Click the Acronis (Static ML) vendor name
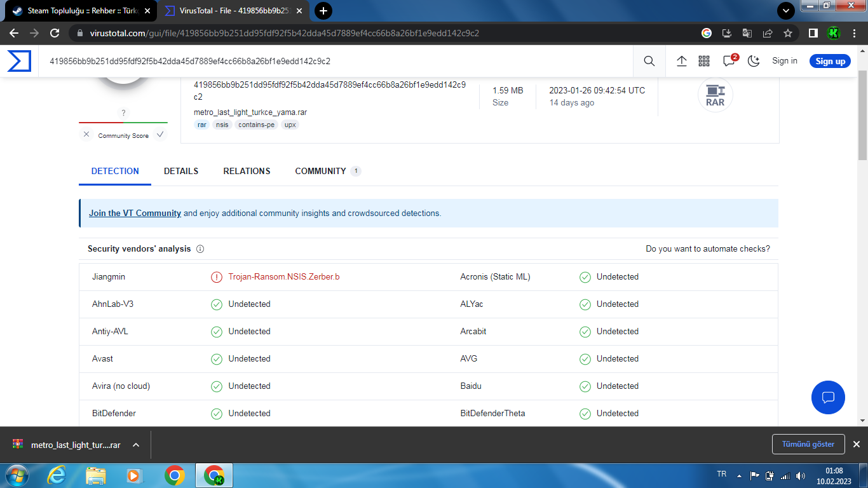This screenshot has width=868, height=488. point(495,277)
